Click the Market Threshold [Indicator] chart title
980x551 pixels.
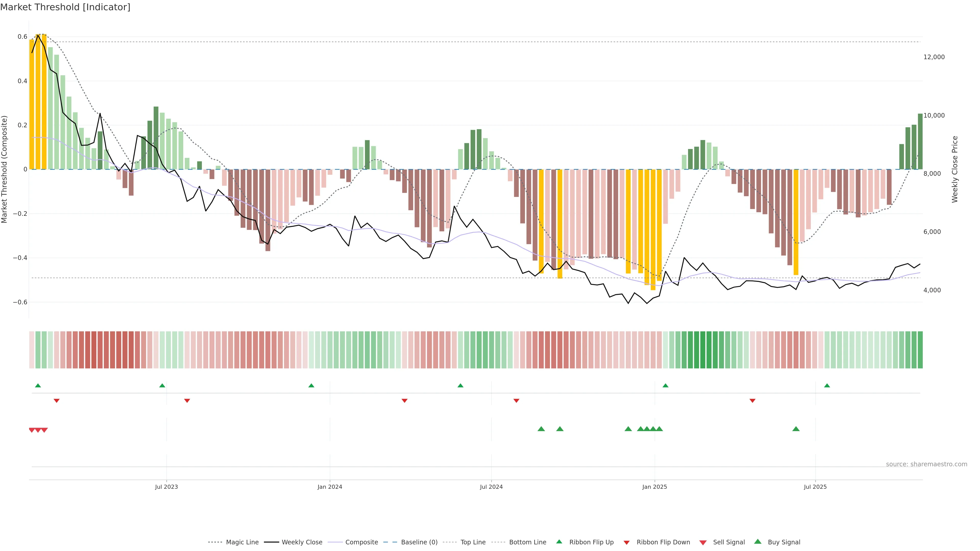point(65,7)
